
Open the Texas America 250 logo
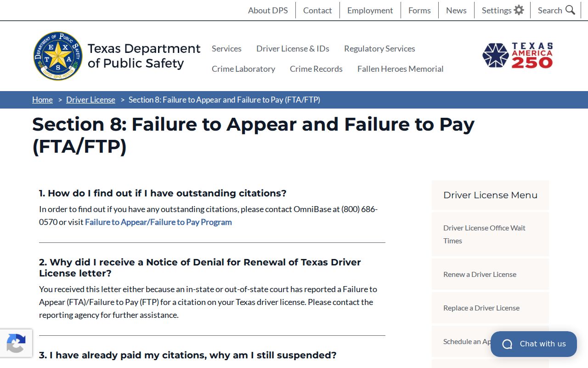(518, 56)
